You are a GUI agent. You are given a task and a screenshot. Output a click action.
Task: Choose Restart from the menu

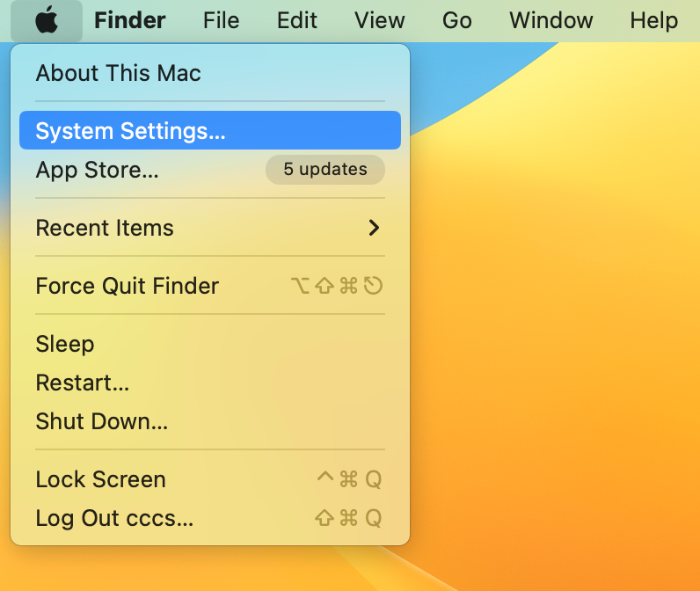(82, 383)
